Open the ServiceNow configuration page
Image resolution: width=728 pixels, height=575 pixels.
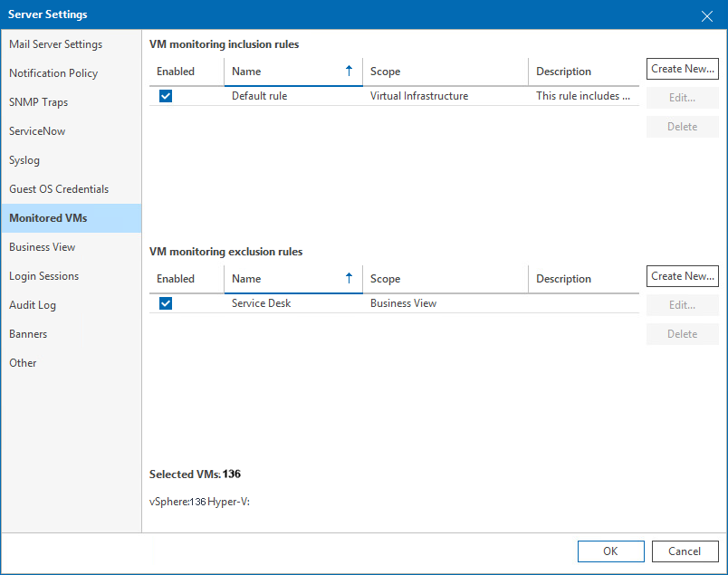coord(37,130)
